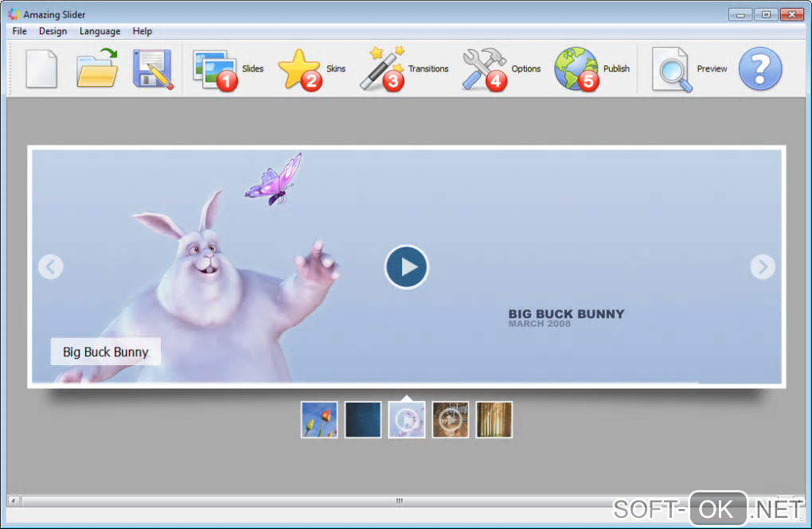The height and width of the screenshot is (529, 812).
Task: Open project using the folder icon
Action: click(x=97, y=68)
